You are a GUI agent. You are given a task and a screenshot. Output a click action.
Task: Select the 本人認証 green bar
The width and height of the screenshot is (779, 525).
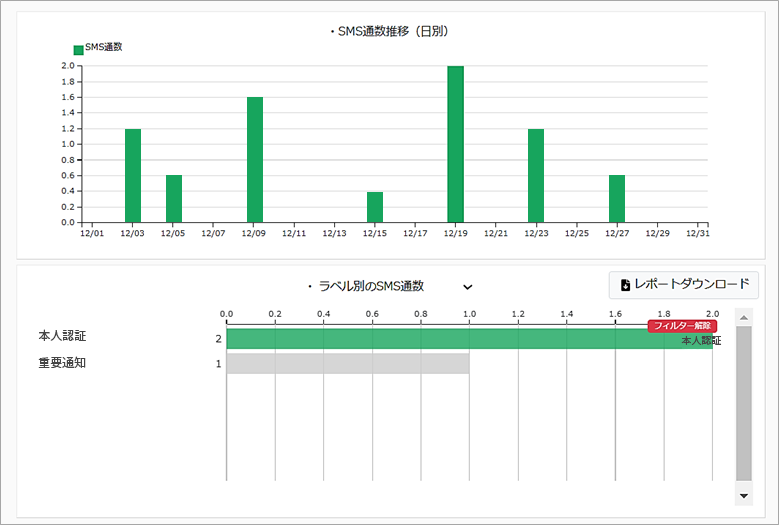pyautogui.click(x=469, y=339)
